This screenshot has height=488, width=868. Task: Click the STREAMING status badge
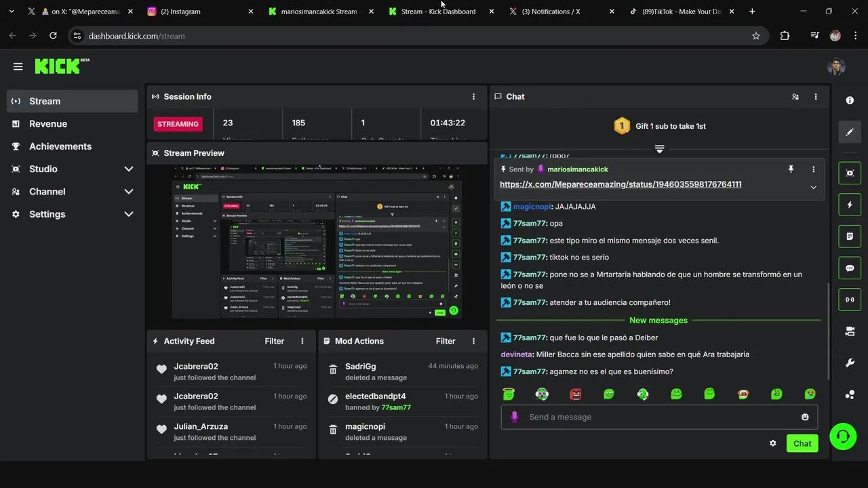point(178,124)
